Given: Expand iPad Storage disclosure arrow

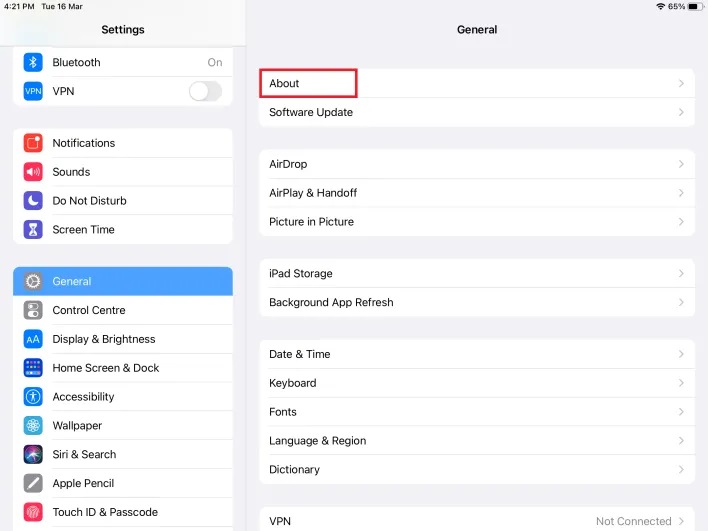Looking at the screenshot, I should [681, 273].
